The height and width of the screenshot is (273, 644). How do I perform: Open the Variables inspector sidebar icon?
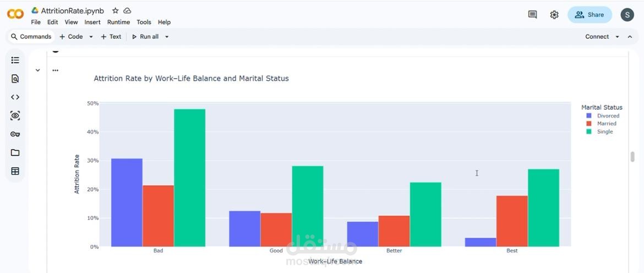[x=15, y=116]
